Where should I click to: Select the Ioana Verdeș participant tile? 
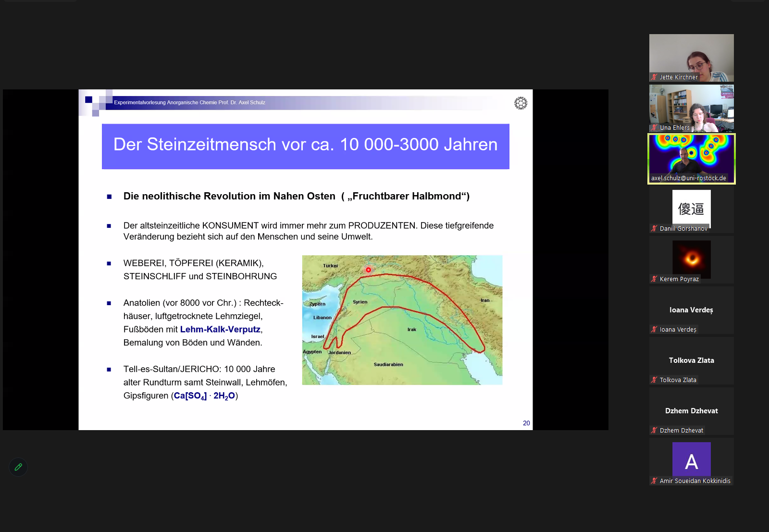click(691, 310)
